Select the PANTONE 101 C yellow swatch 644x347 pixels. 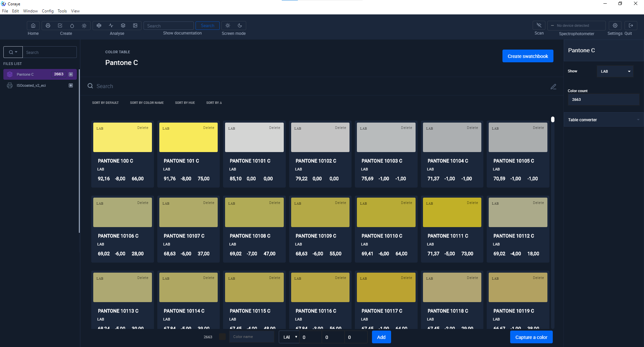pos(189,137)
